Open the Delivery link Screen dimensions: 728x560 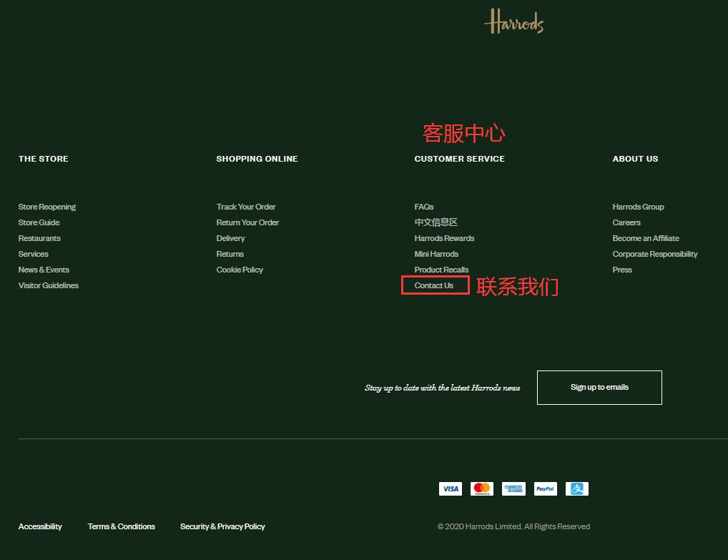pyautogui.click(x=230, y=238)
